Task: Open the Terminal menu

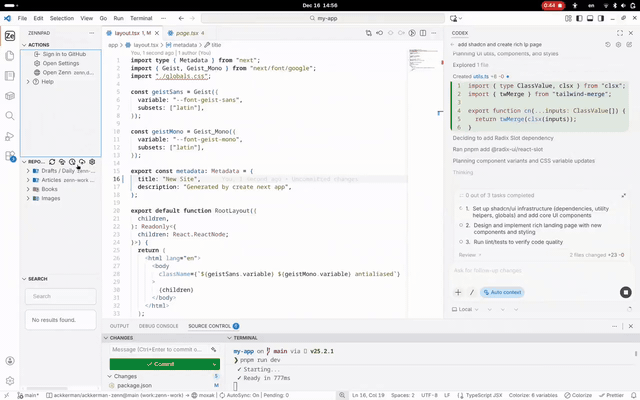Action: click(x=141, y=18)
